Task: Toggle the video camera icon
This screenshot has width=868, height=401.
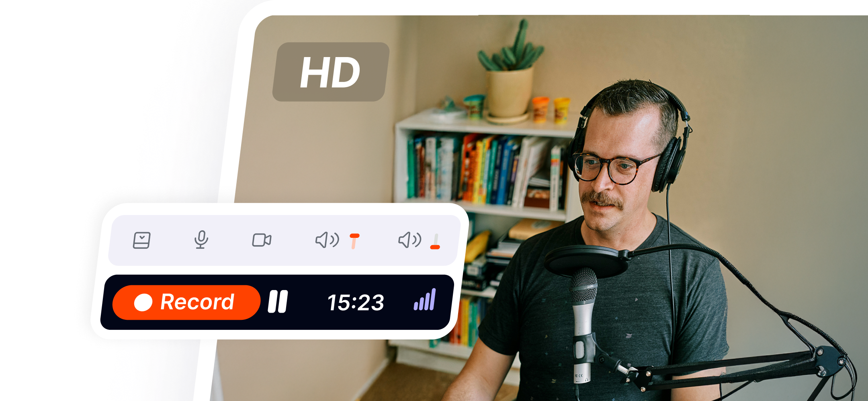Action: (x=262, y=240)
